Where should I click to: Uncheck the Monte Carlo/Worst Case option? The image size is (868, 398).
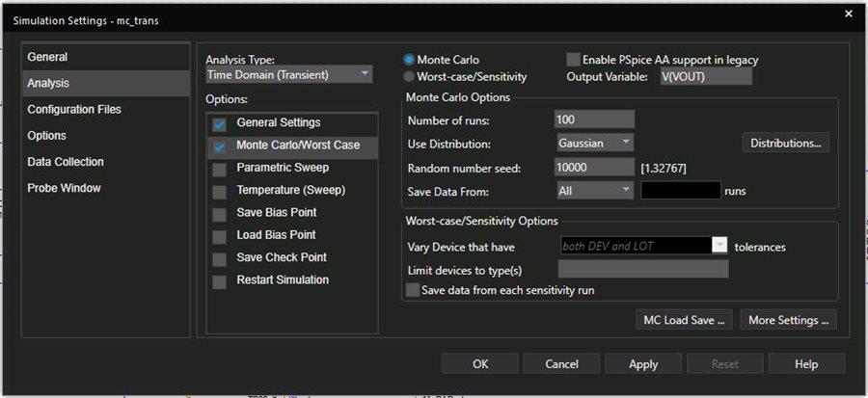pyautogui.click(x=220, y=147)
